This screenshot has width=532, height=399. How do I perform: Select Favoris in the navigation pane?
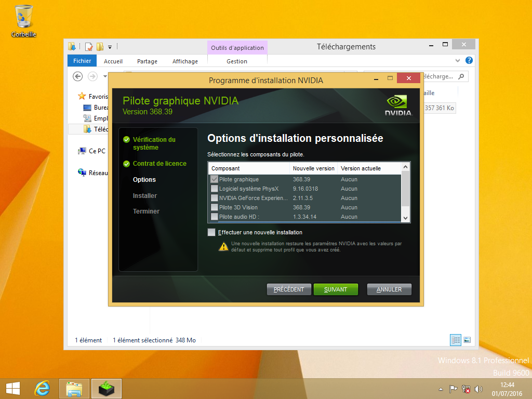92,96
